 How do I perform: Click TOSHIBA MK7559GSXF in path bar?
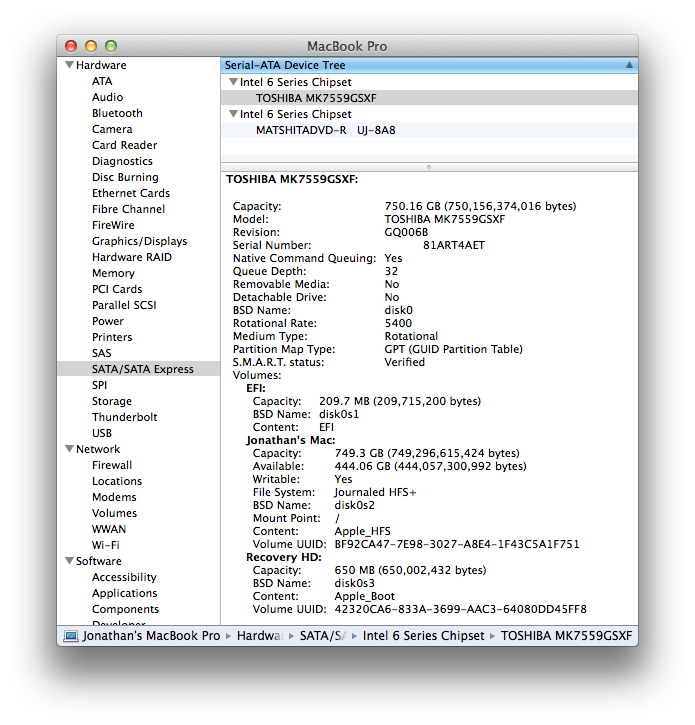(x=566, y=636)
